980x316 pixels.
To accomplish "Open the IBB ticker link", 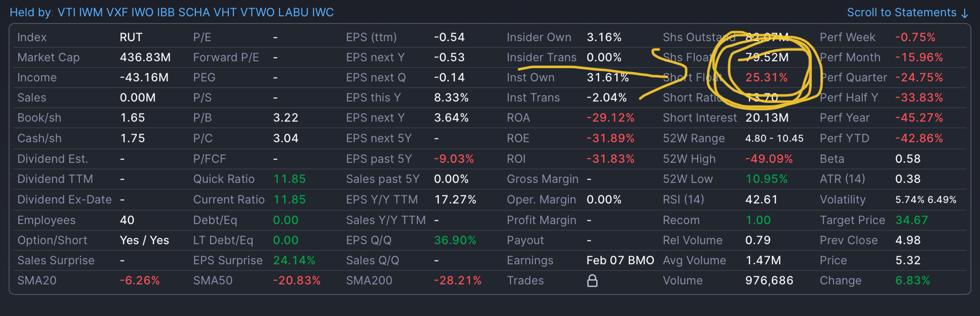I will [166, 12].
